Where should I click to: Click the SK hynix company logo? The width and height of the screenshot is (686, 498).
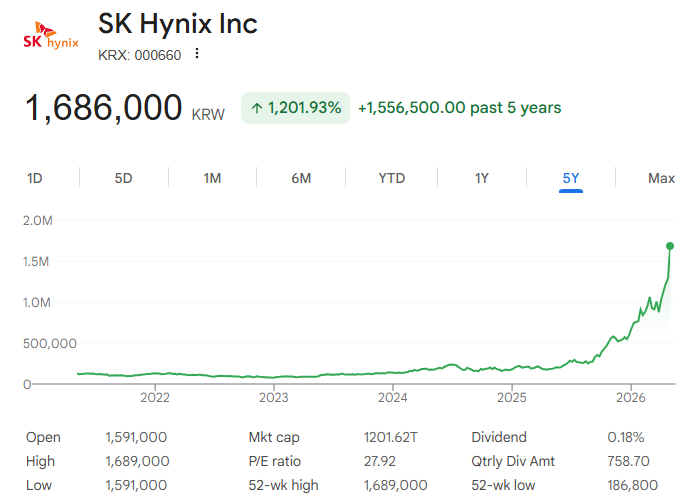coord(51,35)
